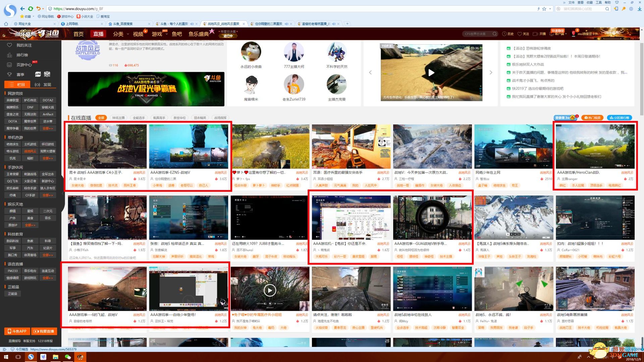Click 热门视频 button
This screenshot has height=362, width=644.
click(x=592, y=118)
